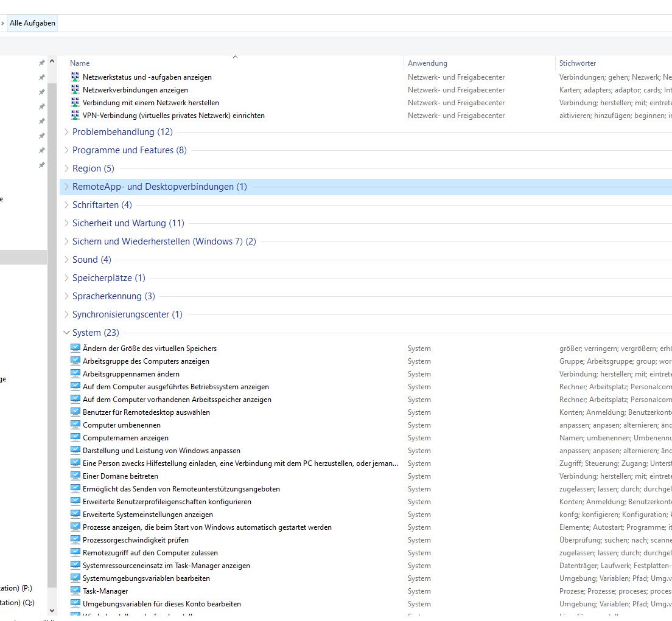
Task: Open 'Einer Domäne beitreten' task
Action: coord(121,476)
